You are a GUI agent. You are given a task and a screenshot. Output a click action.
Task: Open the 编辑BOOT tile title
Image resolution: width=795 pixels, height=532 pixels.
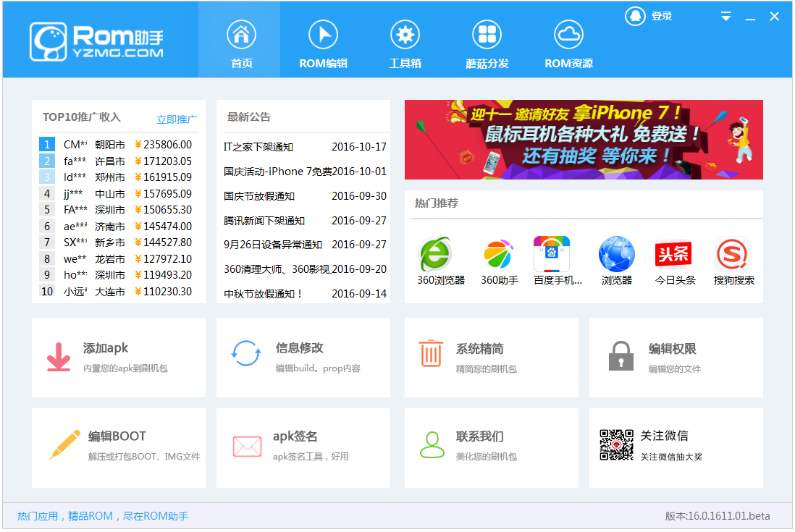(x=117, y=436)
